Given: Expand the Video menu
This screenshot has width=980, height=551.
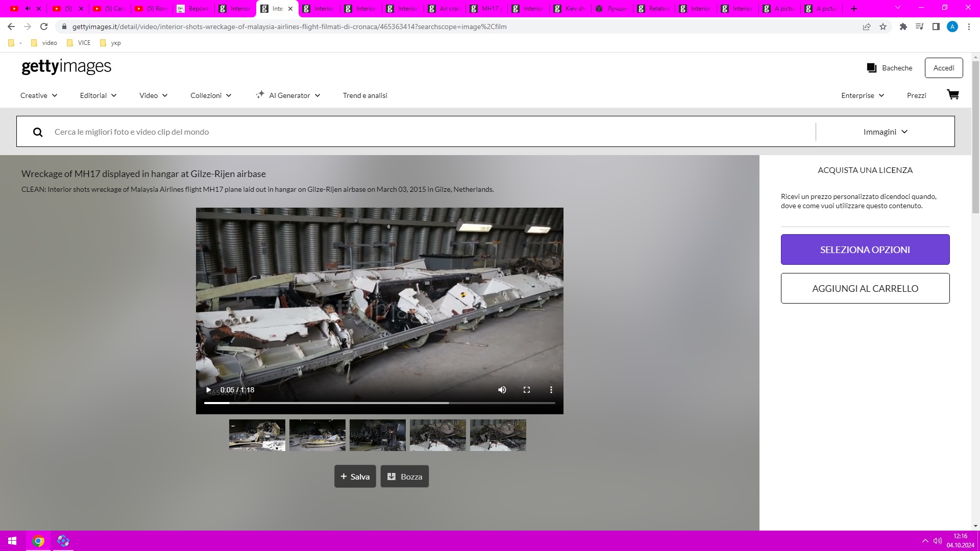Looking at the screenshot, I should coord(154,95).
